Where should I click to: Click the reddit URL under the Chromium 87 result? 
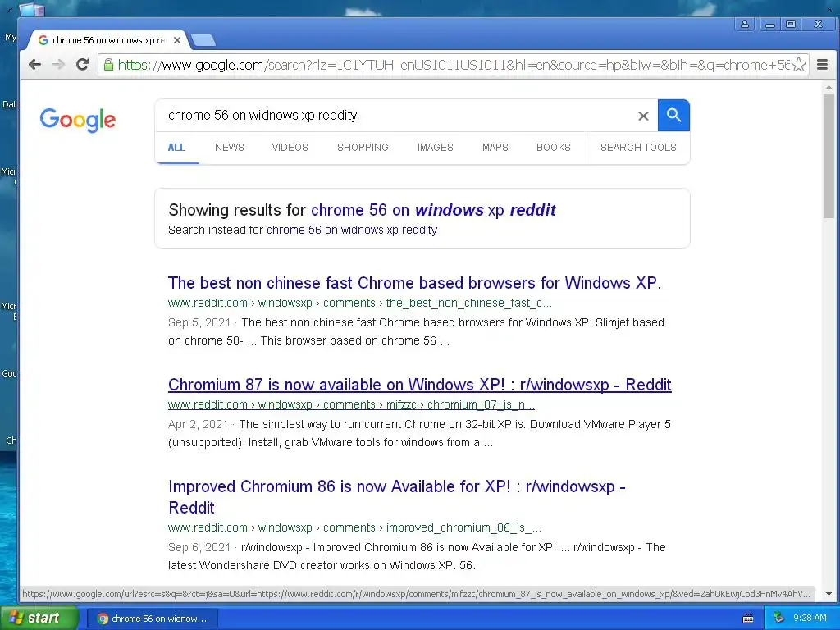(351, 405)
